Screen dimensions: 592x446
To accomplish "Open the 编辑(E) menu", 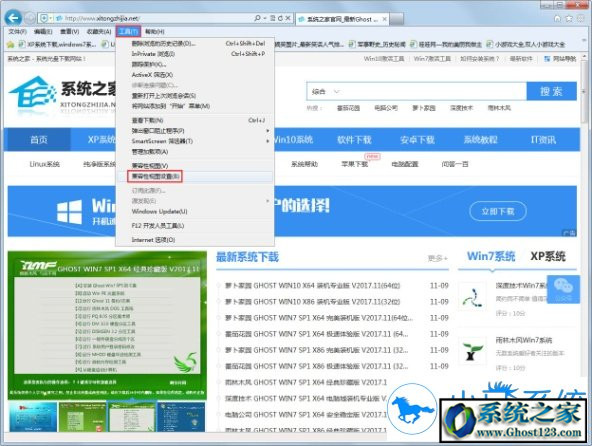I will click(43, 31).
